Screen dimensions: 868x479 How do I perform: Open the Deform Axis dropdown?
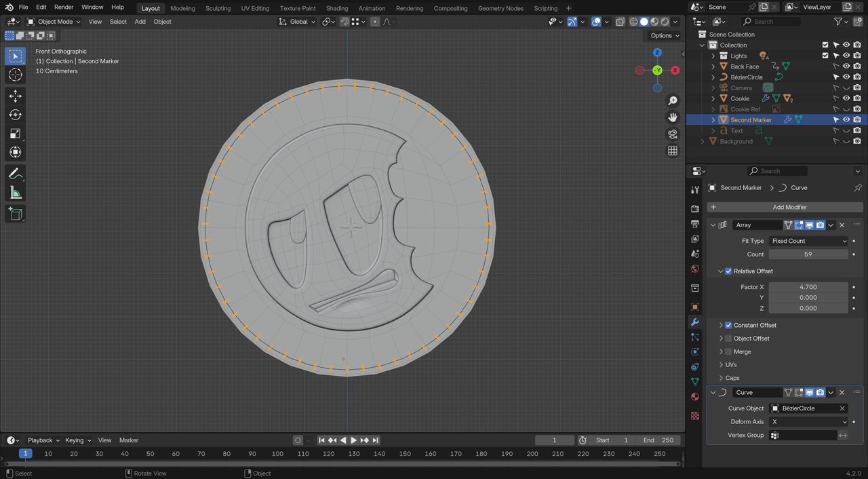[808, 422]
